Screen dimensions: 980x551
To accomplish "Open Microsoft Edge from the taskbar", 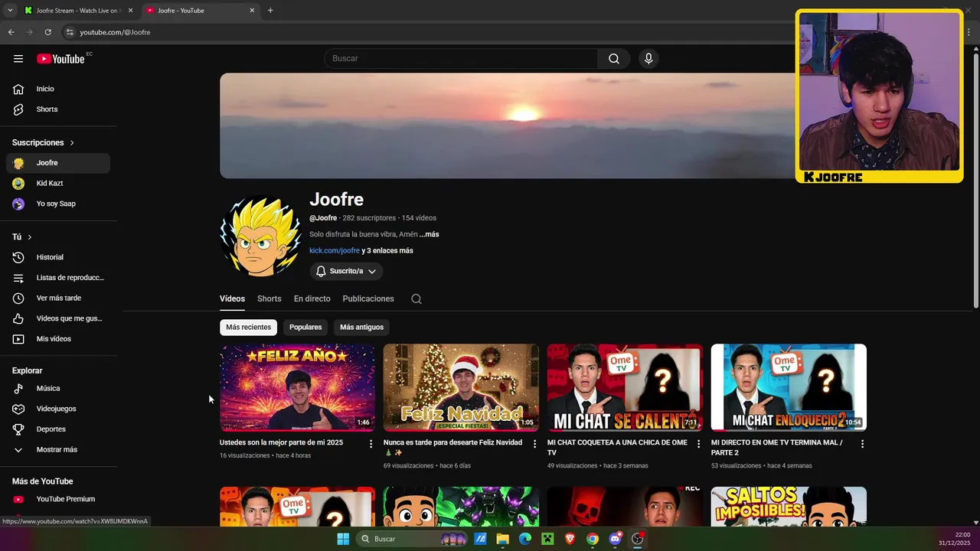I will [525, 539].
